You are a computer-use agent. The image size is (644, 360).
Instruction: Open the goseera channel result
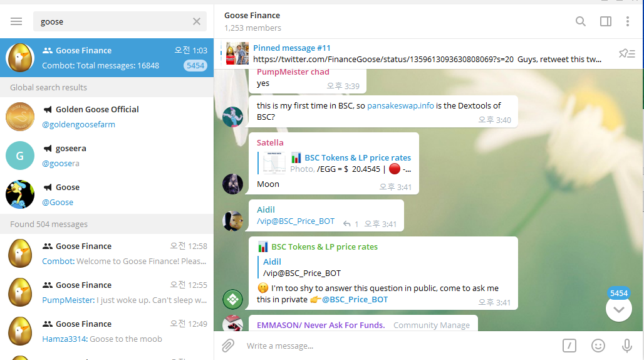(106, 156)
